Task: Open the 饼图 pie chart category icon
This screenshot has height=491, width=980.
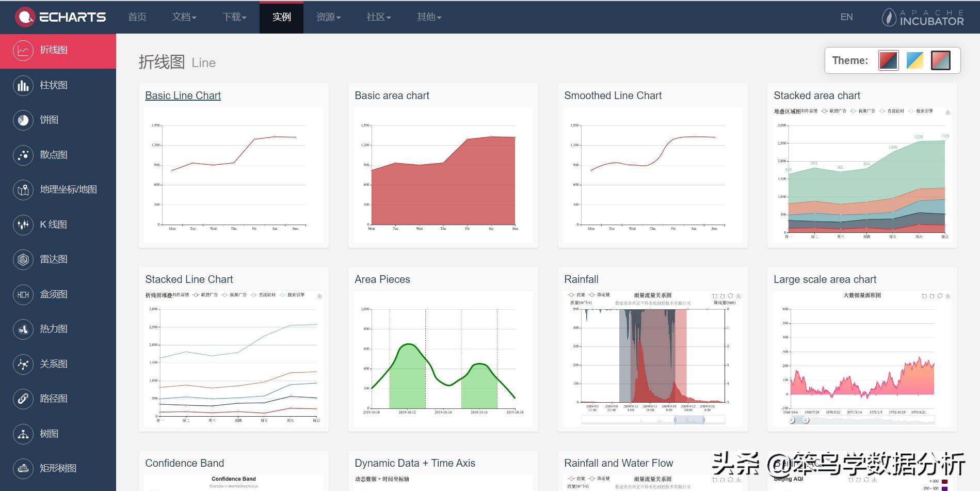Action: pos(23,120)
